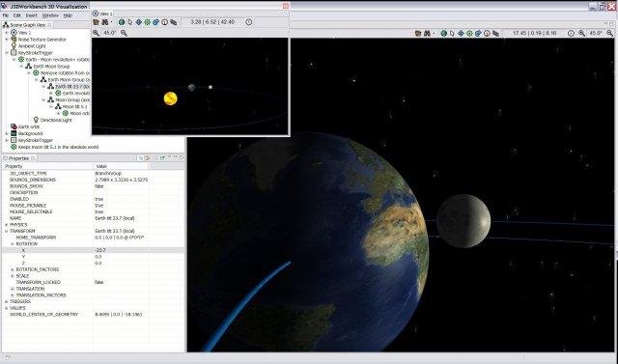618x364 pixels.
Task: Open the Insert menu
Action: (32, 15)
